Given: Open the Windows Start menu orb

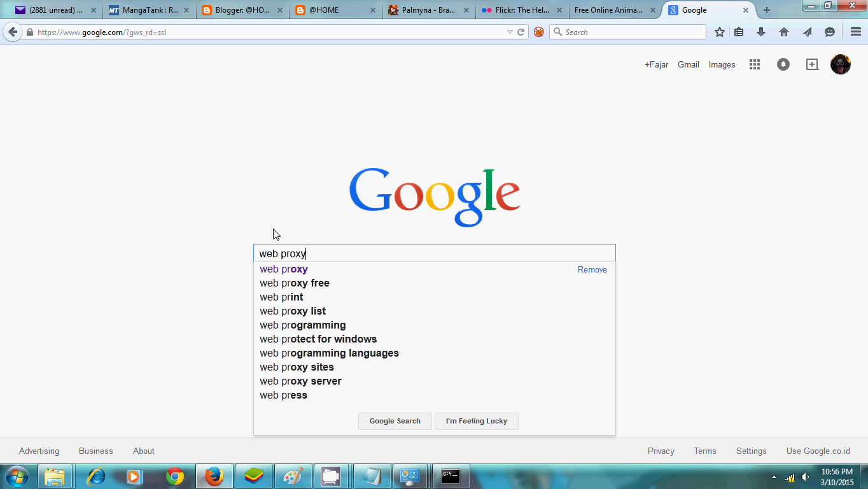Looking at the screenshot, I should pos(16,476).
